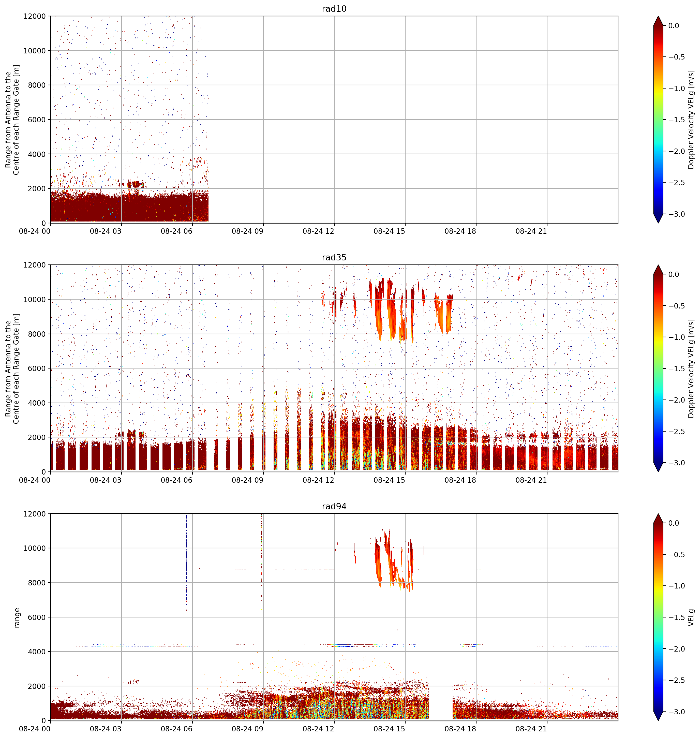
Task: Click the '08-24 09' tick under the rad35 plot
Action: 247,480
